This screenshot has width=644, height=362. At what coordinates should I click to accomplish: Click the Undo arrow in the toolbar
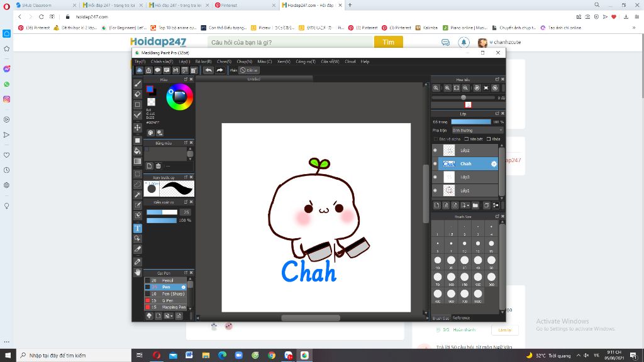(208, 70)
